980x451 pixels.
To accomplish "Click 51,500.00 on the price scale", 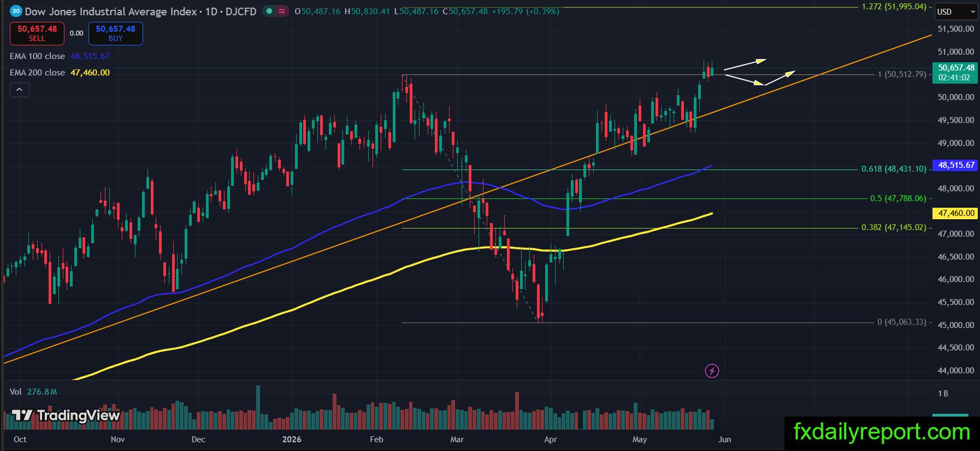I will pyautogui.click(x=956, y=29).
